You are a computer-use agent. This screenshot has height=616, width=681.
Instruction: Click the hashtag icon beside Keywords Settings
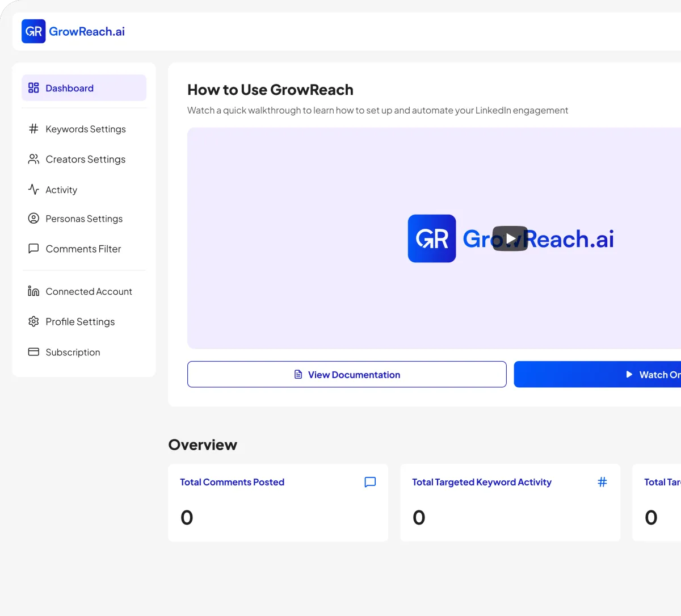[33, 129]
